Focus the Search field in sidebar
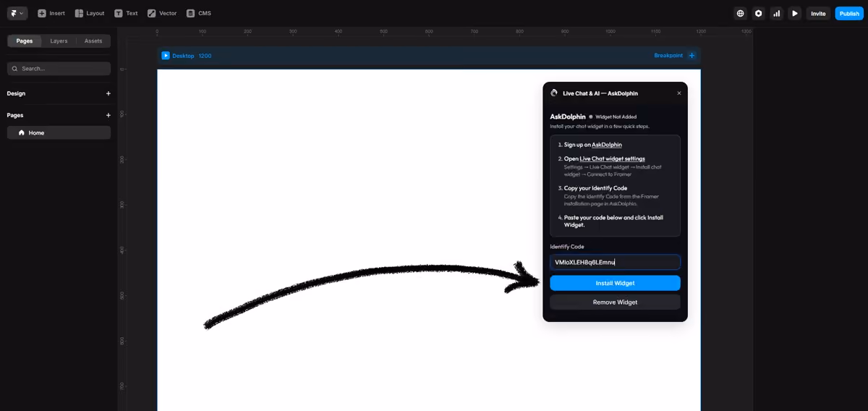Image resolution: width=868 pixels, height=411 pixels. pos(59,68)
